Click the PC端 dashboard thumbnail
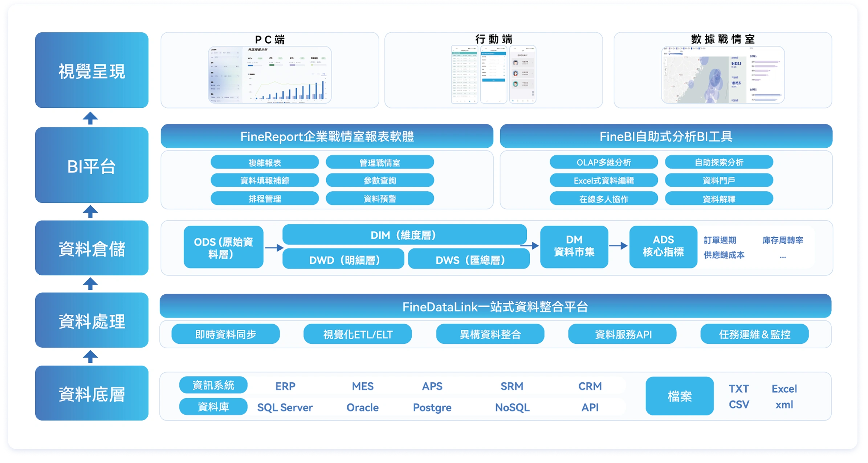 coord(270,75)
